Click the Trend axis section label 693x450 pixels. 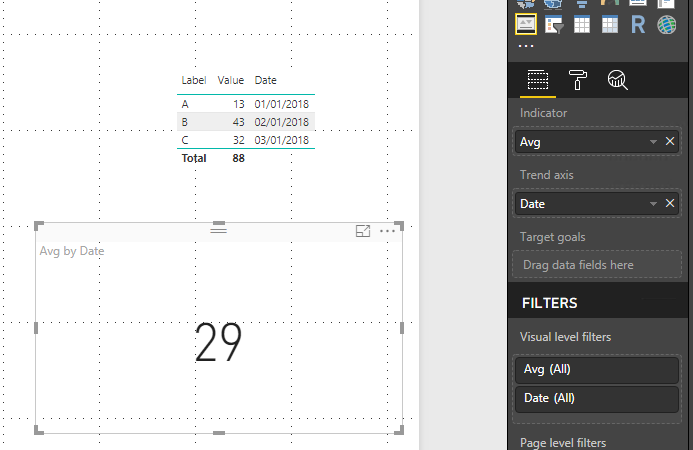coord(546,175)
